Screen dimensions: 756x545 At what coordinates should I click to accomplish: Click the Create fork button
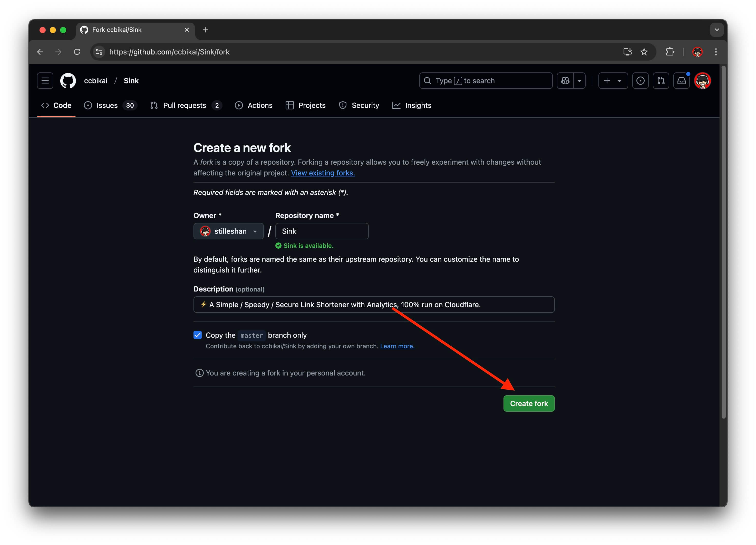pyautogui.click(x=529, y=403)
